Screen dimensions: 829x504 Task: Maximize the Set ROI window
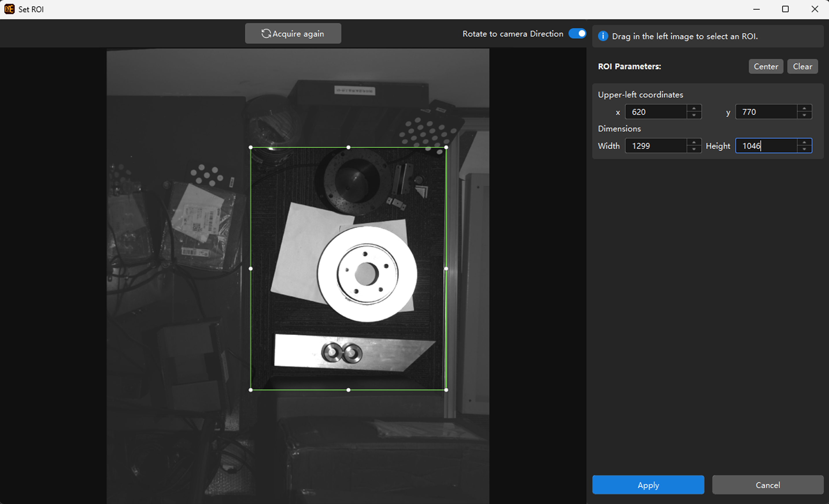tap(785, 9)
